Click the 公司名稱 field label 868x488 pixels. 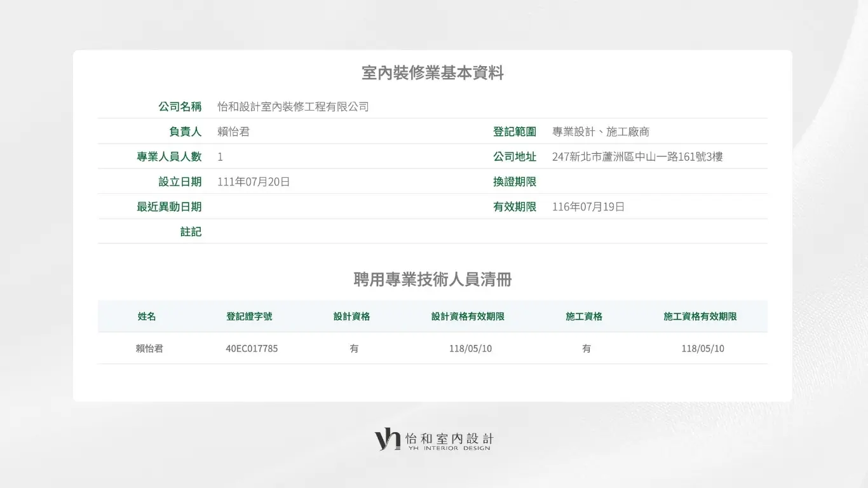point(180,107)
